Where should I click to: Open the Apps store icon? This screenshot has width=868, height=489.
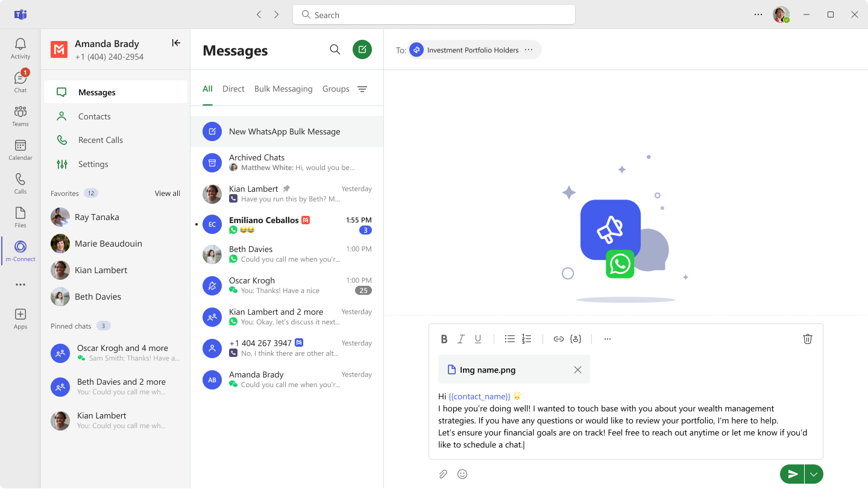[20, 318]
